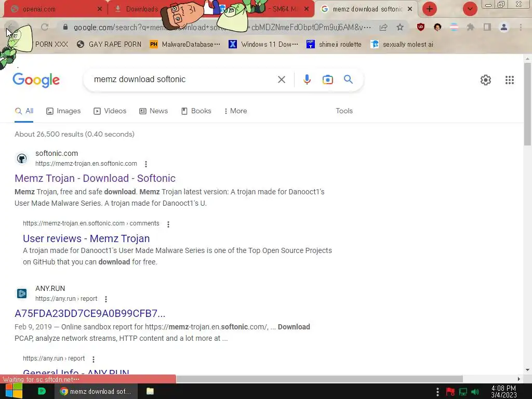
Task: Close the openai.com tab
Action: 99,9
